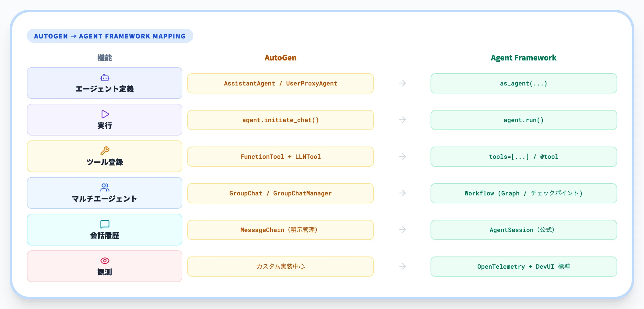The width and height of the screenshot is (644, 309).
Task: Click the agent.run() box
Action: pos(524,120)
